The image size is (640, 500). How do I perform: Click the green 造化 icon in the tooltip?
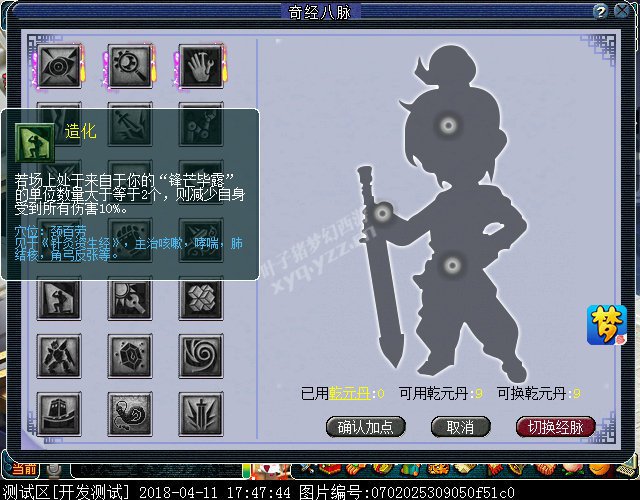35,143
